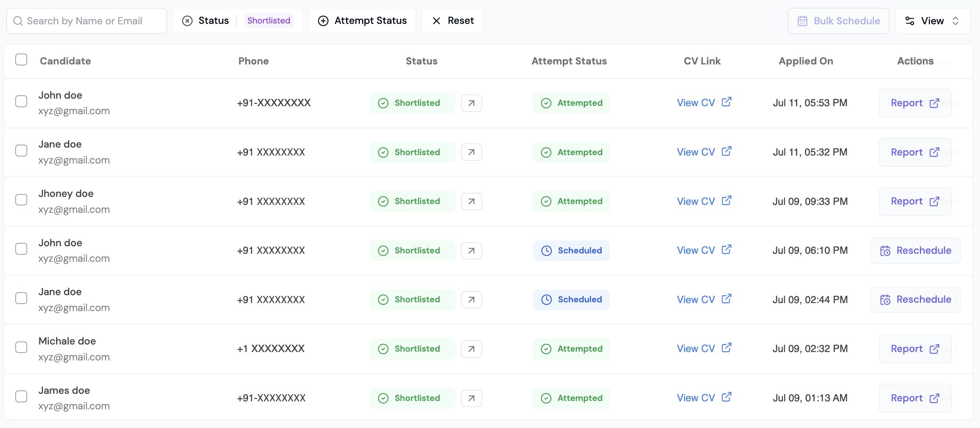Screen dimensions: 980x428
Task: Open the View options dropdown
Action: point(932,21)
